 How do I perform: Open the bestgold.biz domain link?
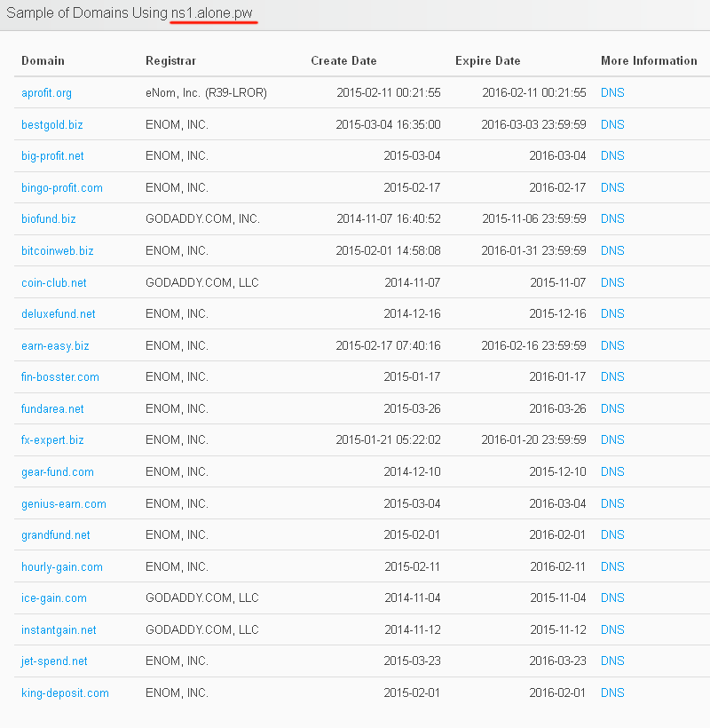click(x=51, y=124)
